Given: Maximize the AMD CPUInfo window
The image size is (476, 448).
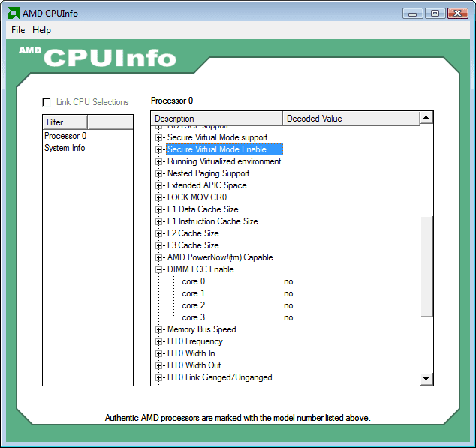Looking at the screenshot, I should tap(435, 14).
